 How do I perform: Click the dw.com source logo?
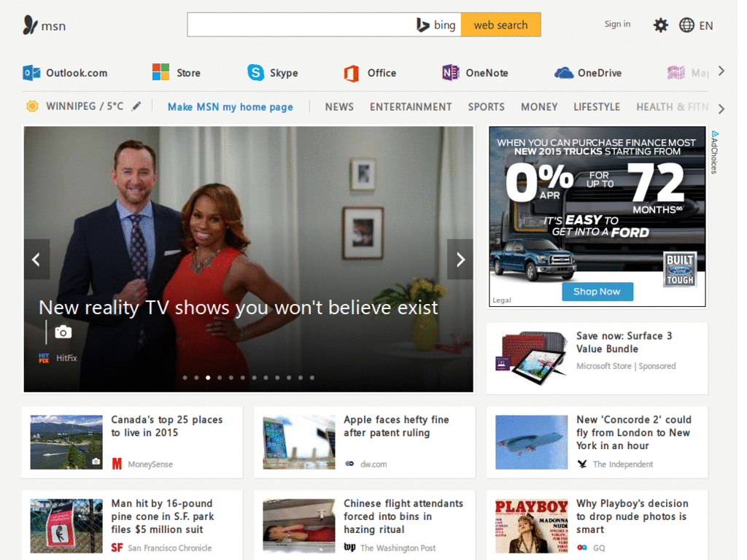pyautogui.click(x=349, y=464)
